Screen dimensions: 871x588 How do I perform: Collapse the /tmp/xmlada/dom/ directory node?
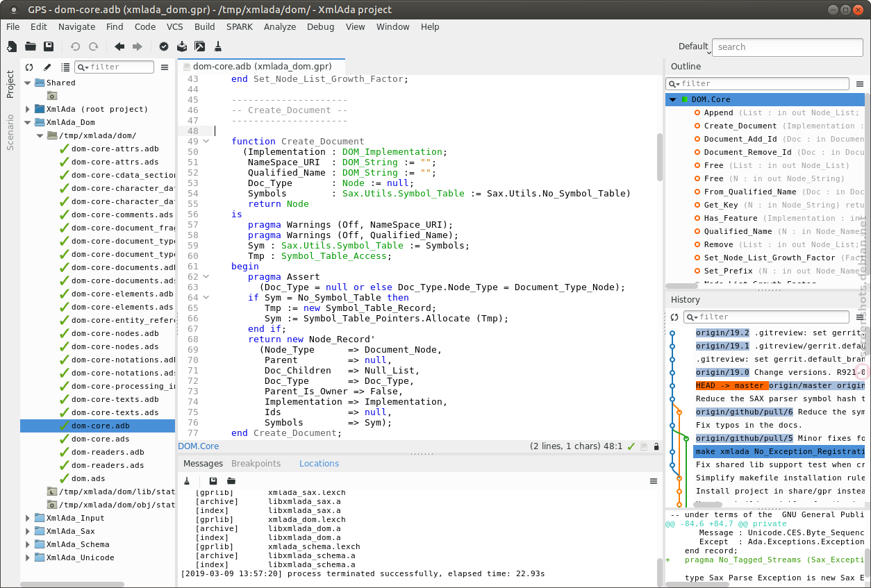pos(40,135)
